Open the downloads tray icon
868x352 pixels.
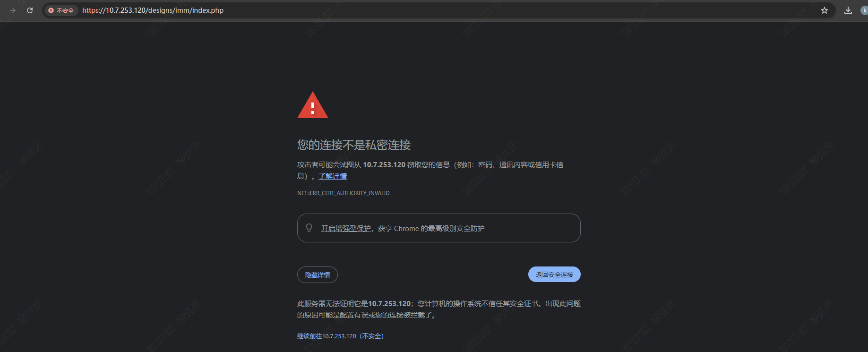click(848, 10)
